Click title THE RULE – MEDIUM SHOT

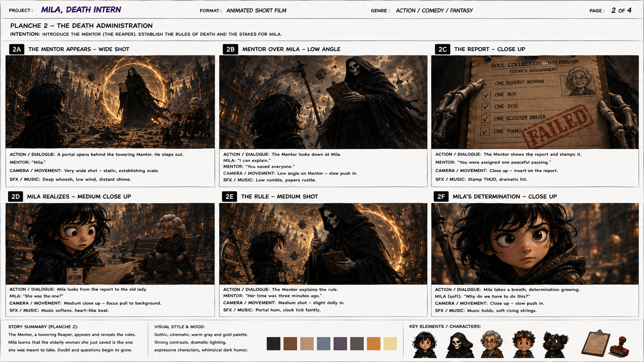click(x=280, y=197)
